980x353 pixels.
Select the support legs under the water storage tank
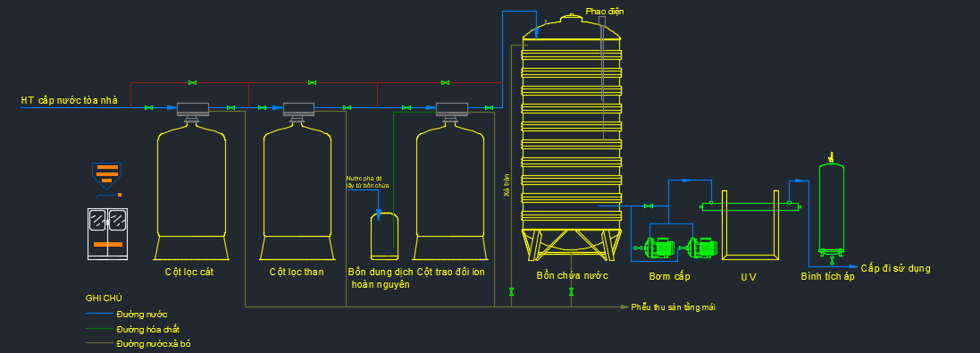pos(571,244)
